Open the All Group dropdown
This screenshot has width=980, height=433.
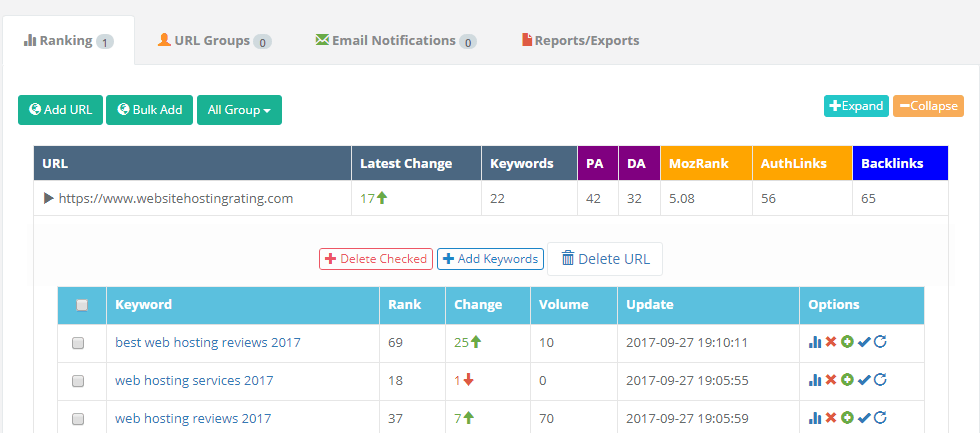coord(239,110)
